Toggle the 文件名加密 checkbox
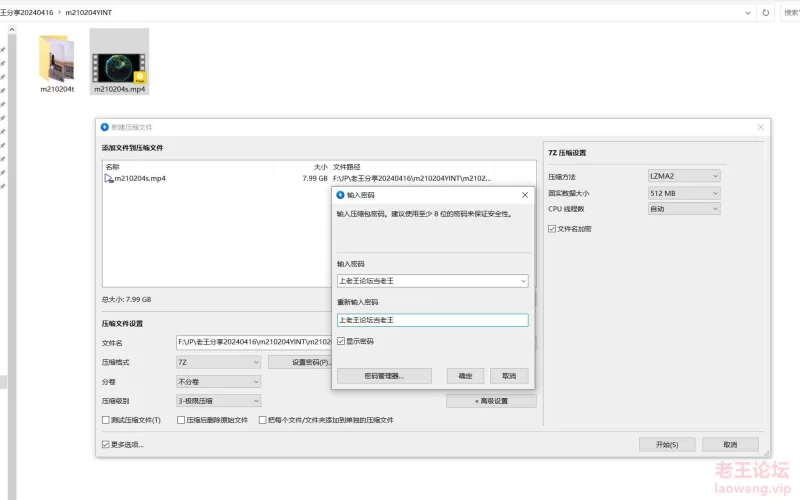 552,229
